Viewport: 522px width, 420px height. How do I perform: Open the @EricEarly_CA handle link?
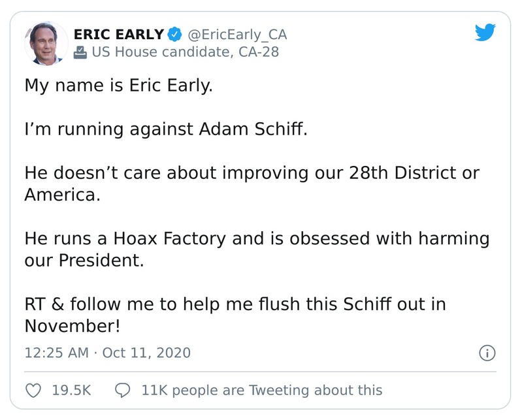coord(237,35)
